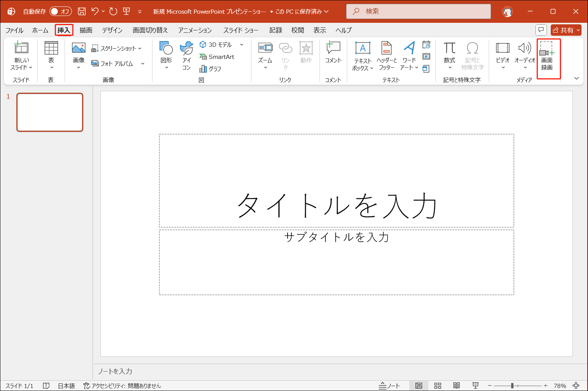Open the 3D モデル dropdown arrow
This screenshot has width=588, height=391.
242,44
